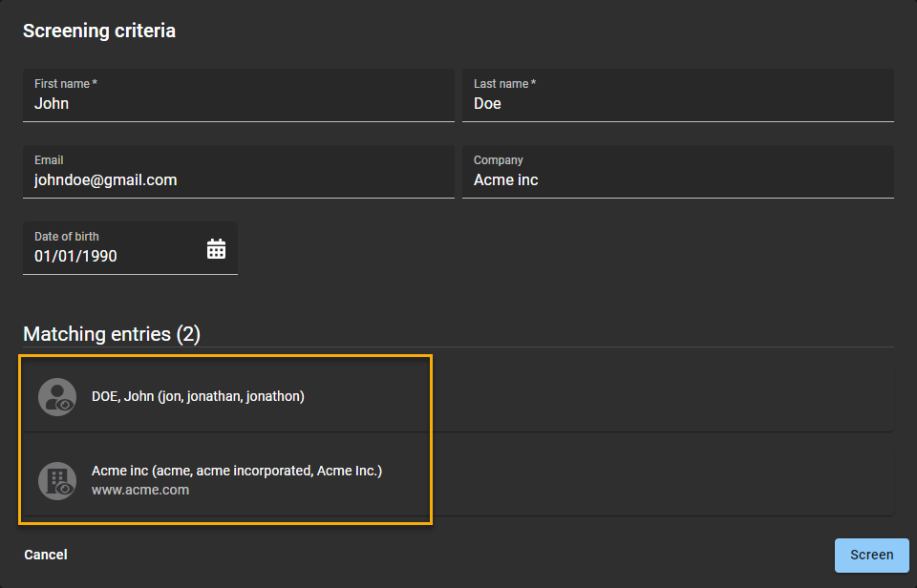Click the Screening criteria title
The width and height of the screenshot is (917, 588).
[99, 31]
